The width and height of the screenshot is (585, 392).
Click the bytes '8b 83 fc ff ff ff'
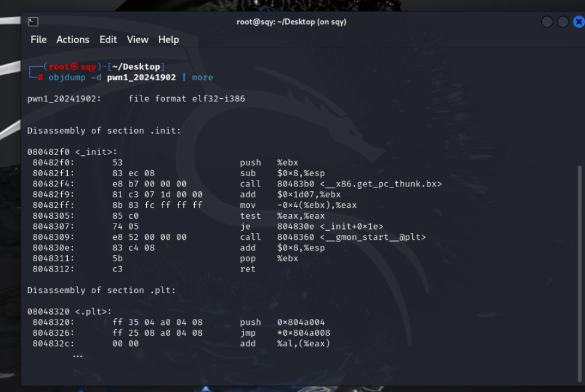pos(158,205)
